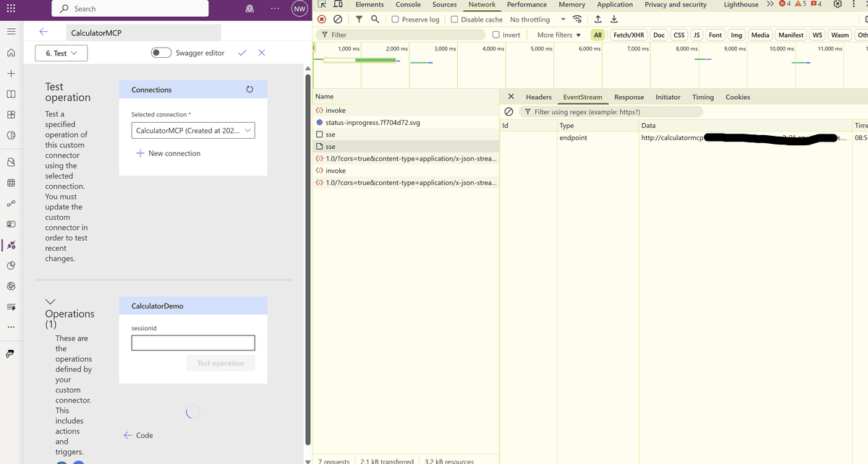The image size is (868, 464).
Task: Collapse the Operations section chevron
Action: pyautogui.click(x=51, y=301)
